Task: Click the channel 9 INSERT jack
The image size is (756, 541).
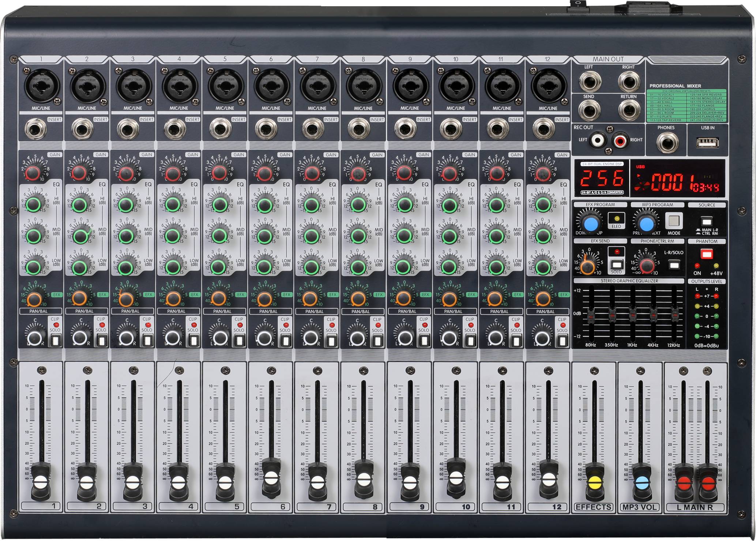Action: (405, 129)
